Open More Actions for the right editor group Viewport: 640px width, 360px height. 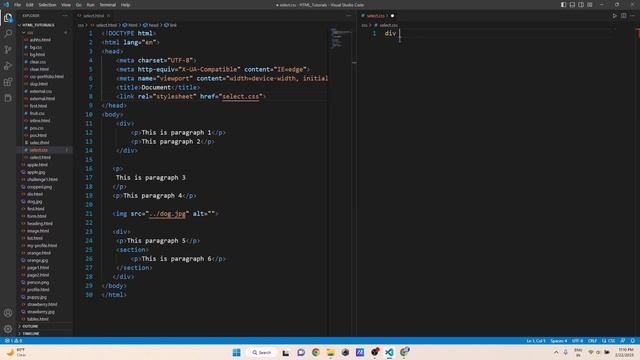pos(632,16)
